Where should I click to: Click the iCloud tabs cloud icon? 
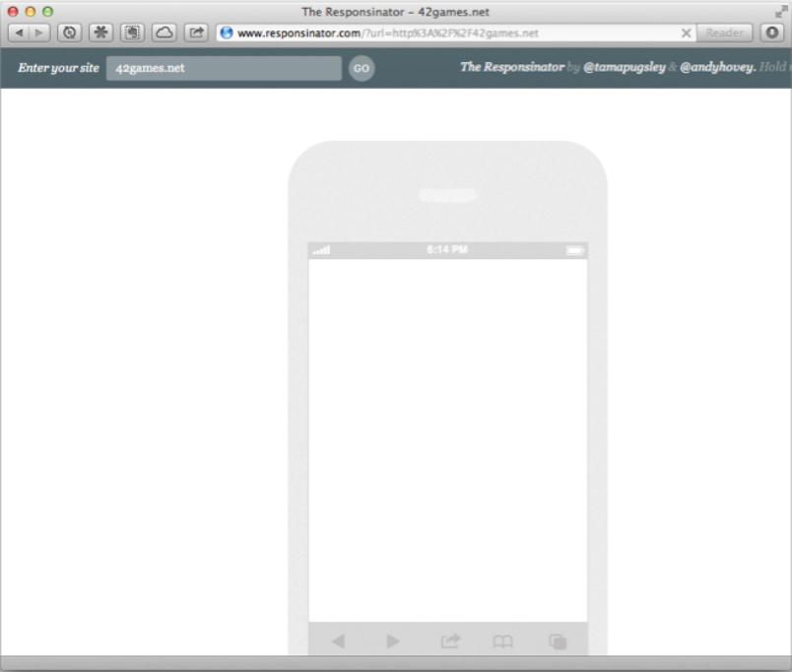pos(164,33)
